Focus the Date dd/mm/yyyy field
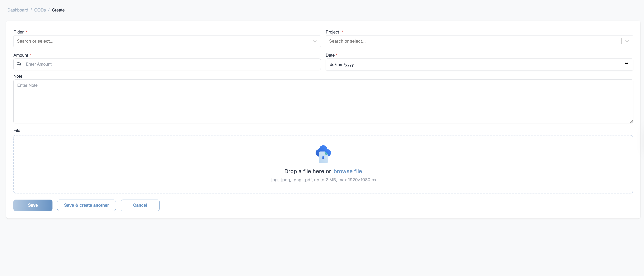This screenshot has width=644, height=276. 479,64
